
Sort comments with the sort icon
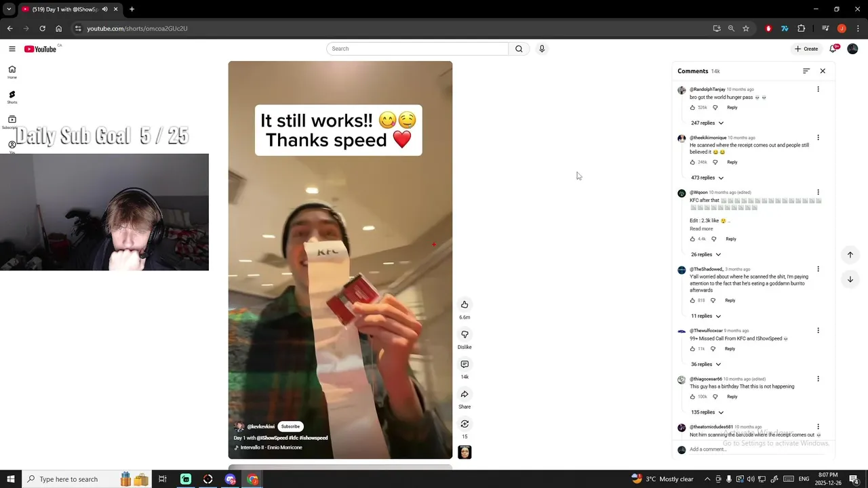(806, 71)
